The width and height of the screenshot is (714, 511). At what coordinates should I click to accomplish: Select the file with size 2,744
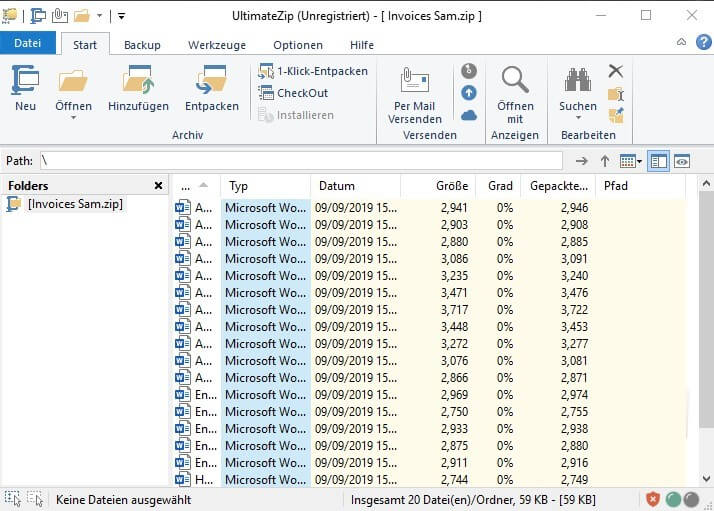tap(429, 480)
